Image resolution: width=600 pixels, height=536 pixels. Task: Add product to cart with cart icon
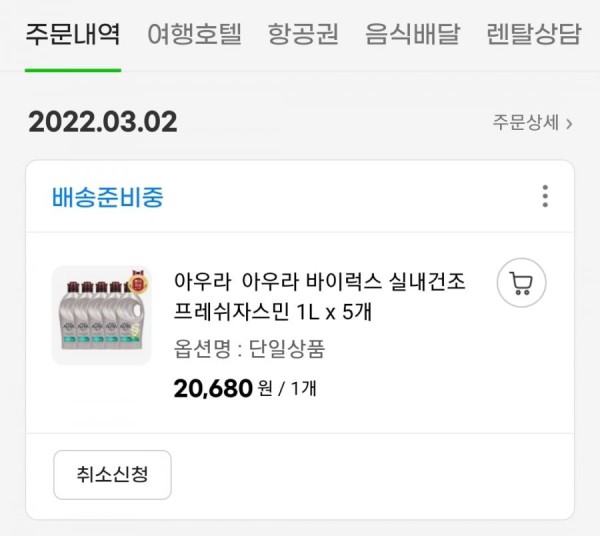pyautogui.click(x=521, y=283)
